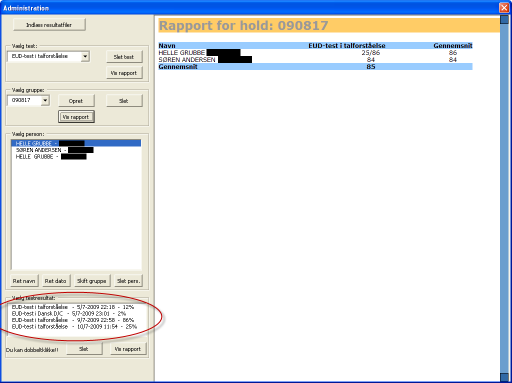Click the Skift gruppe button
Image resolution: width=512 pixels, height=383 pixels.
(92, 281)
